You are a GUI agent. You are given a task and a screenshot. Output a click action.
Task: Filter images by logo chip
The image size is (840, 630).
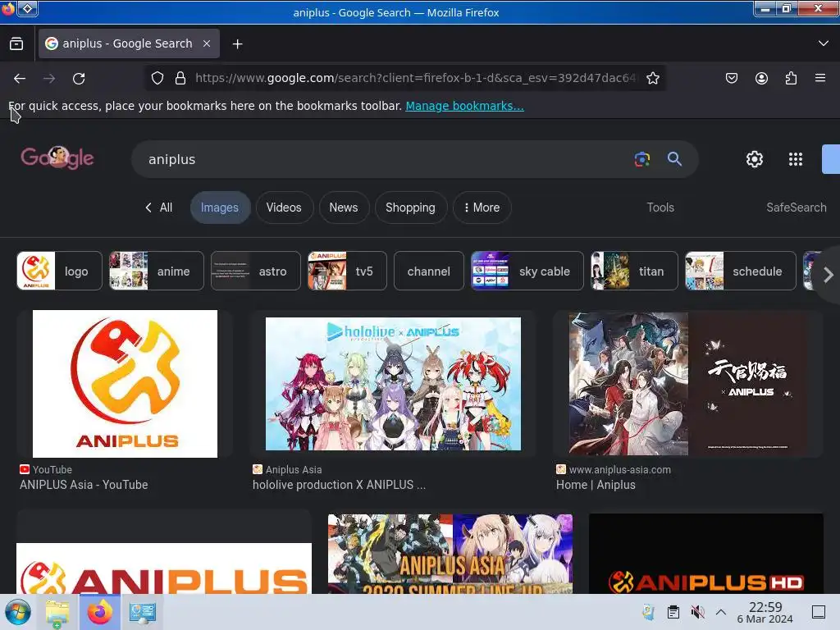[59, 271]
